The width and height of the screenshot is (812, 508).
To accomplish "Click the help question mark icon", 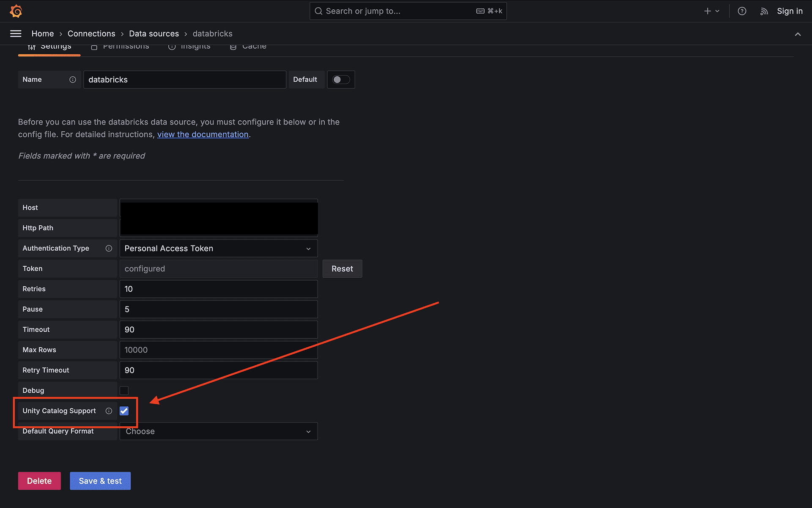I will 742,11.
